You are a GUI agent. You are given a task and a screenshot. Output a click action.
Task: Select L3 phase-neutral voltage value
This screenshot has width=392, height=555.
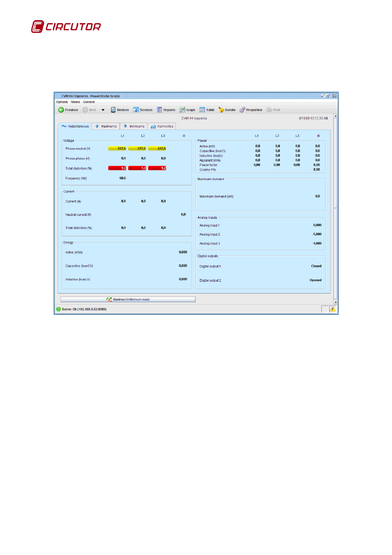pos(157,148)
